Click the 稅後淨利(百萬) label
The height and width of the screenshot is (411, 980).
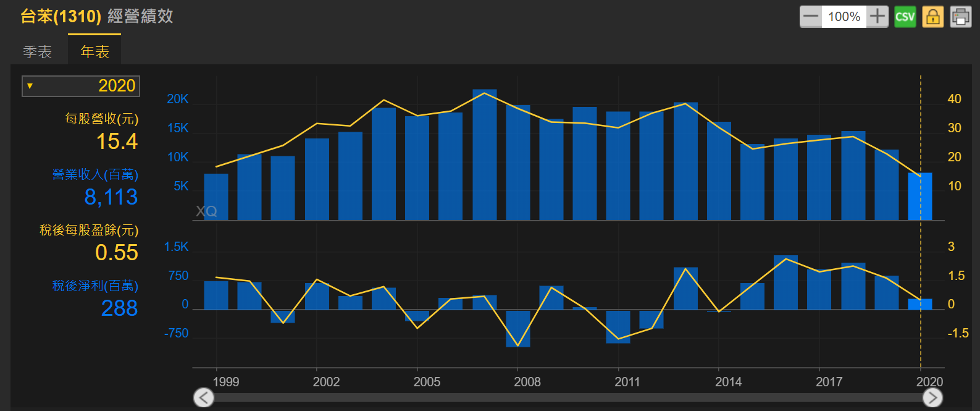95,286
